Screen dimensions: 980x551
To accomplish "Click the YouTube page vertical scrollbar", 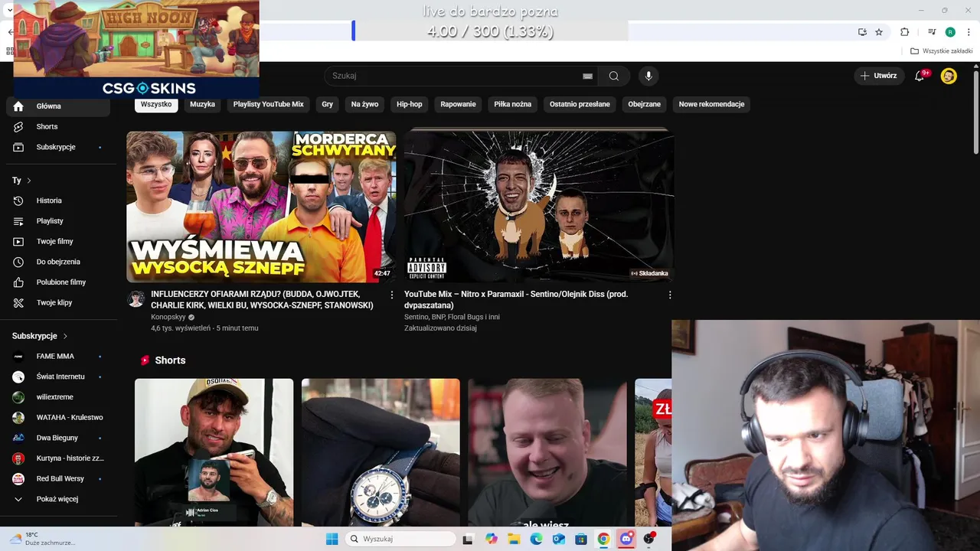I will pos(976,111).
